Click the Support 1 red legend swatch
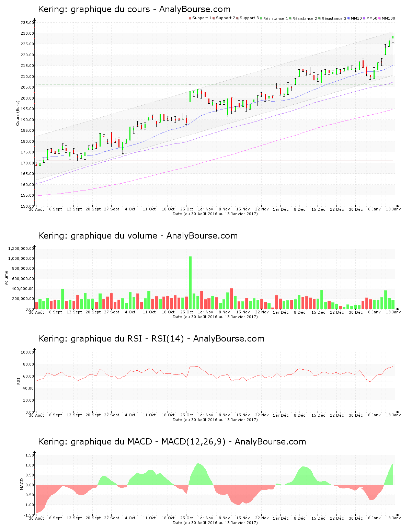Viewport: 412px width, 532px height. (190, 18)
